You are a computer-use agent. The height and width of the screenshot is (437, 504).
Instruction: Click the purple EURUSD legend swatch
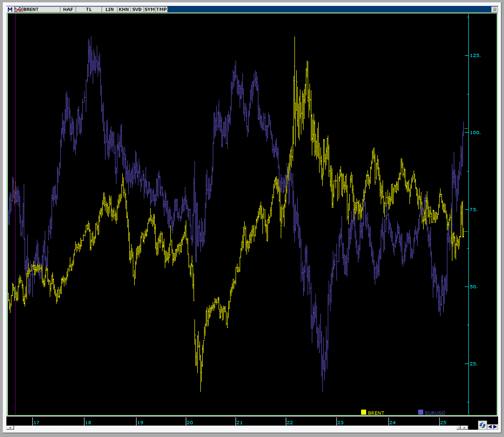pyautogui.click(x=421, y=412)
